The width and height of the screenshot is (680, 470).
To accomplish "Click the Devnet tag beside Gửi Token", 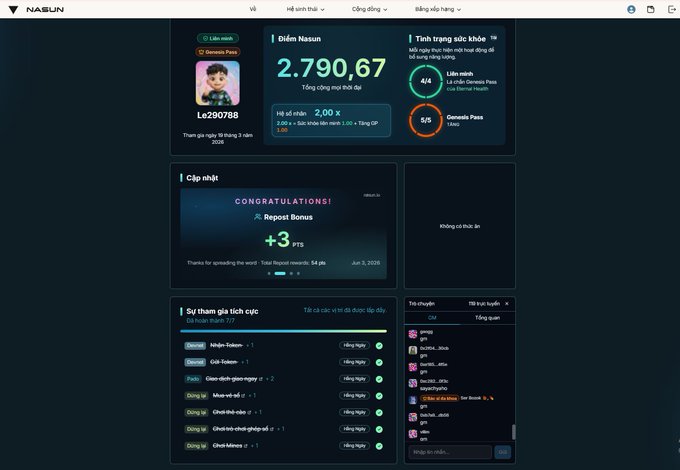I will [195, 362].
